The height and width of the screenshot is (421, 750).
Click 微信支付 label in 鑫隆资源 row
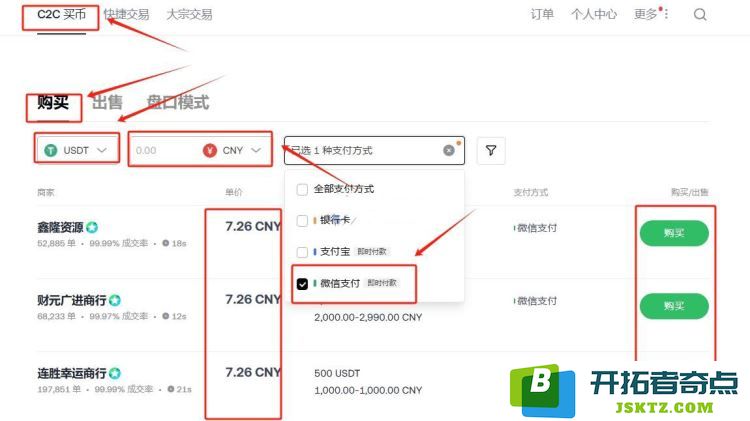(537, 228)
